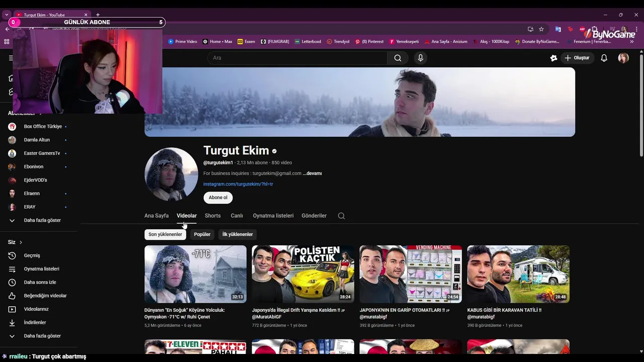
Task: Open Ana Sayfa - Anizium bookmark
Action: (x=446, y=42)
